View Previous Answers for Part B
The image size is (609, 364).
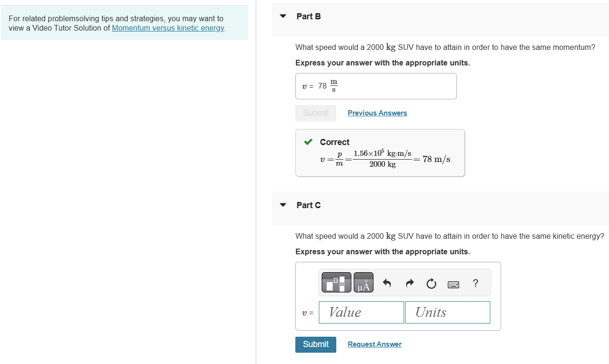(377, 113)
